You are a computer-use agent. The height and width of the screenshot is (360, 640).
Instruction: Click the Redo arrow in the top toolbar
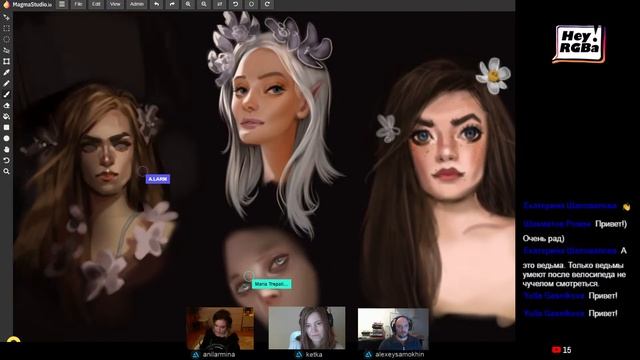coord(172,4)
